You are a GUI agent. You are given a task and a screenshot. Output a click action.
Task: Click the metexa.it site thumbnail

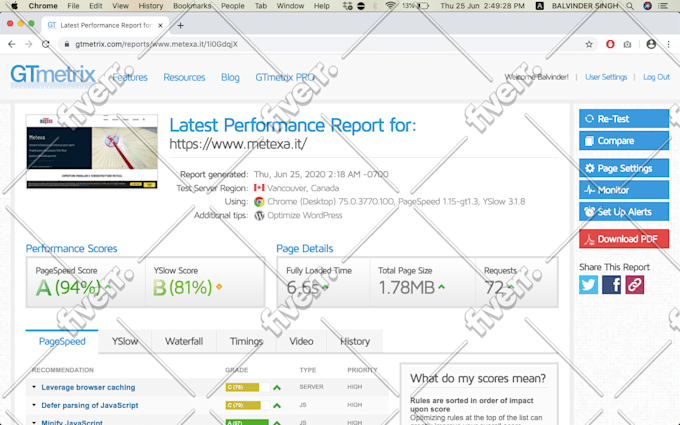(x=92, y=152)
